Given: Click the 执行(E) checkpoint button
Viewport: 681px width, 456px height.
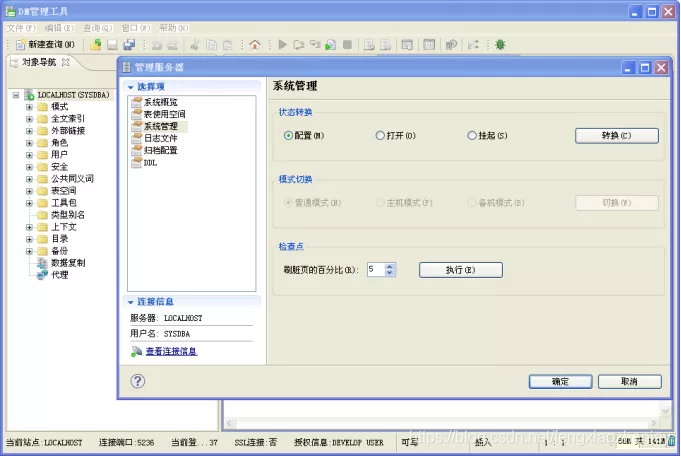Looking at the screenshot, I should (461, 270).
